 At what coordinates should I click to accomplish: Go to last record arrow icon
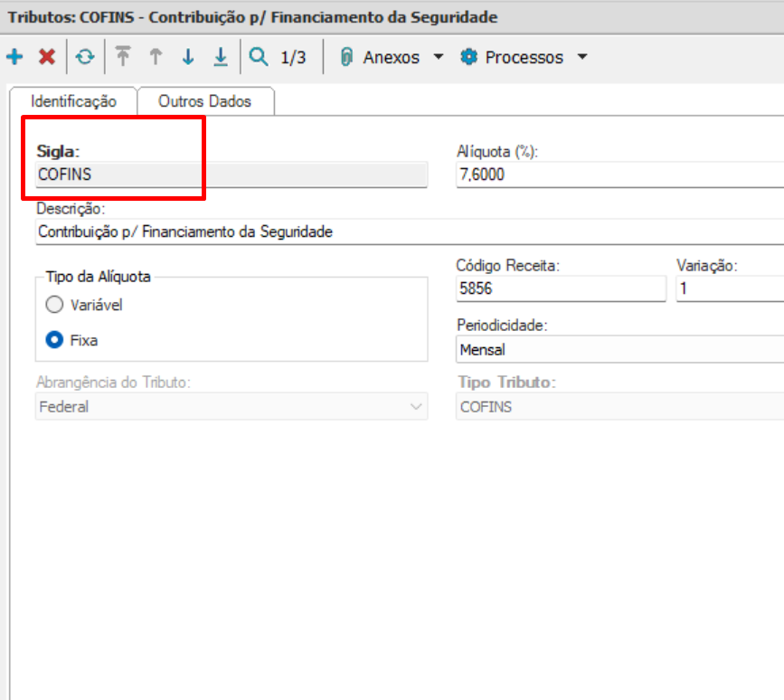click(221, 57)
